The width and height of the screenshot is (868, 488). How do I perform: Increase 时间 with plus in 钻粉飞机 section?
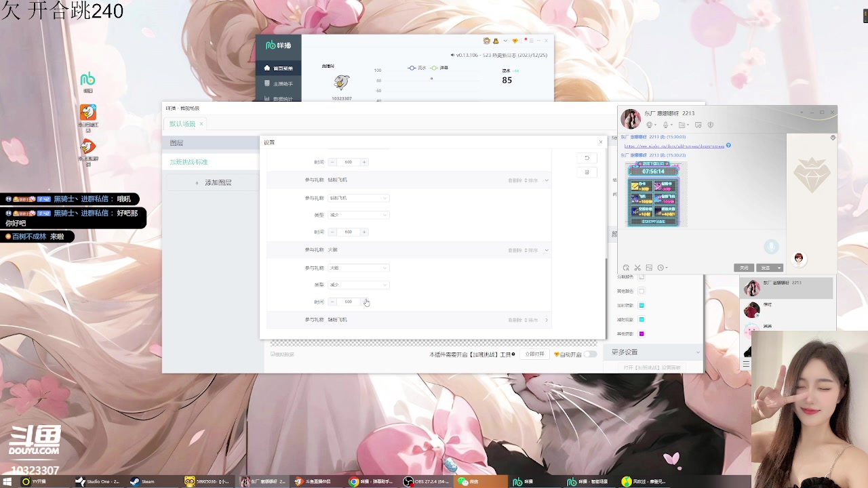coord(364,232)
